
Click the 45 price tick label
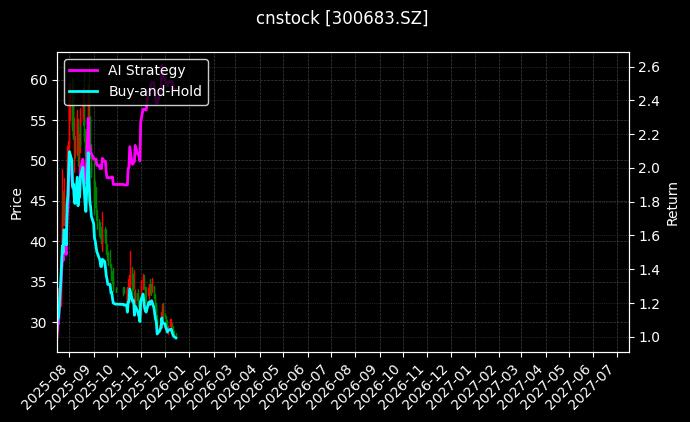(x=38, y=202)
